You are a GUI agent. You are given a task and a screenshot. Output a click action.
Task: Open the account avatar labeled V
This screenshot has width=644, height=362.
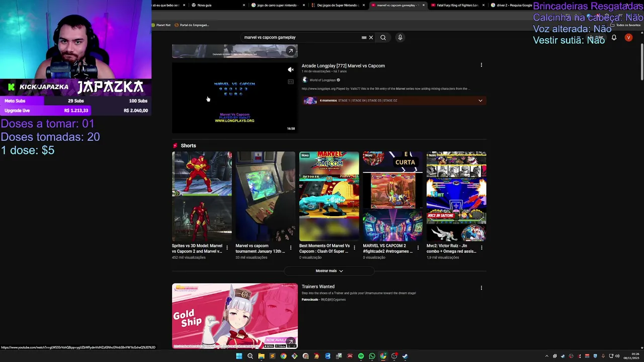click(628, 38)
